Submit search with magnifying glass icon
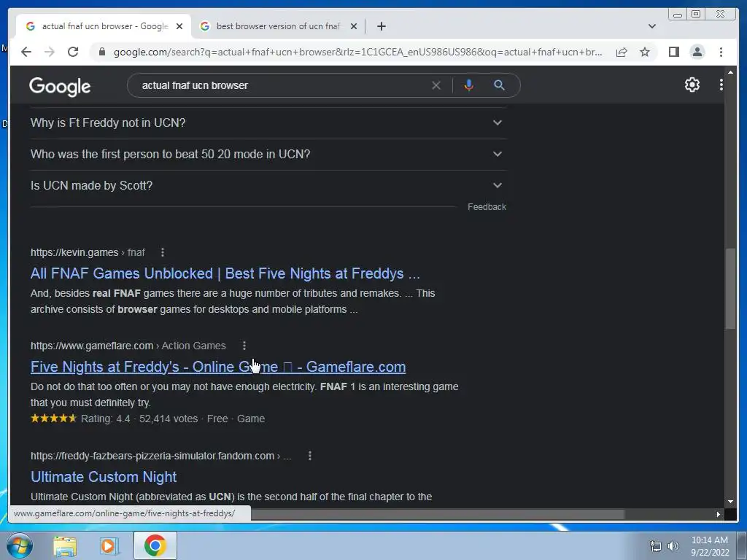This screenshot has width=747, height=560. [499, 85]
